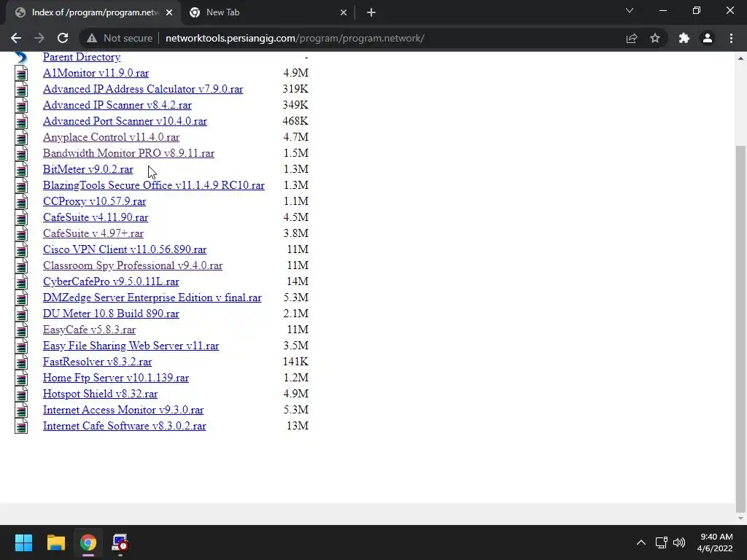Click the 141K size of FastResolver
This screenshot has width=747, height=560.
[x=295, y=362]
